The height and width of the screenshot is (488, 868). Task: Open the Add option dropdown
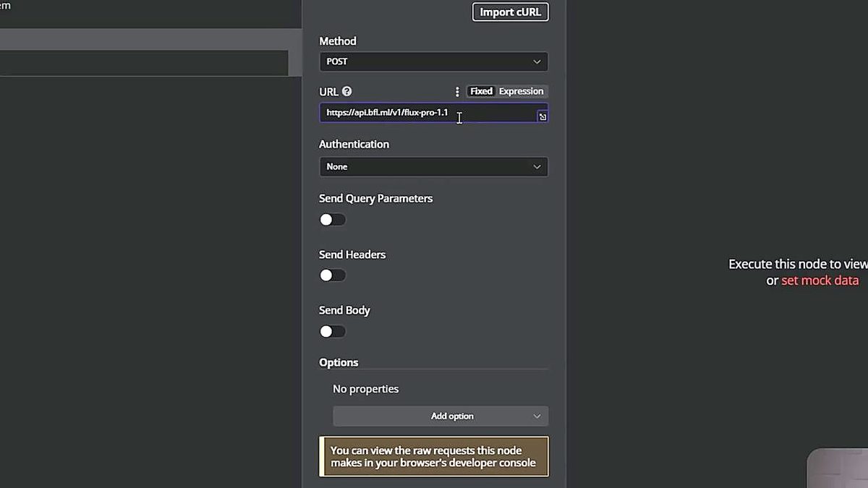click(441, 416)
